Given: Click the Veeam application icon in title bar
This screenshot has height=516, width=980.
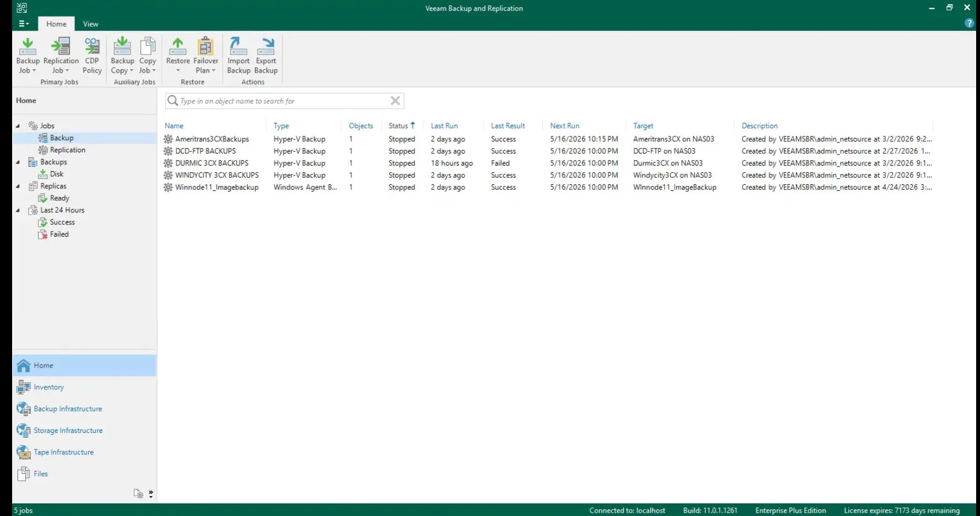Looking at the screenshot, I should pyautogui.click(x=22, y=8).
